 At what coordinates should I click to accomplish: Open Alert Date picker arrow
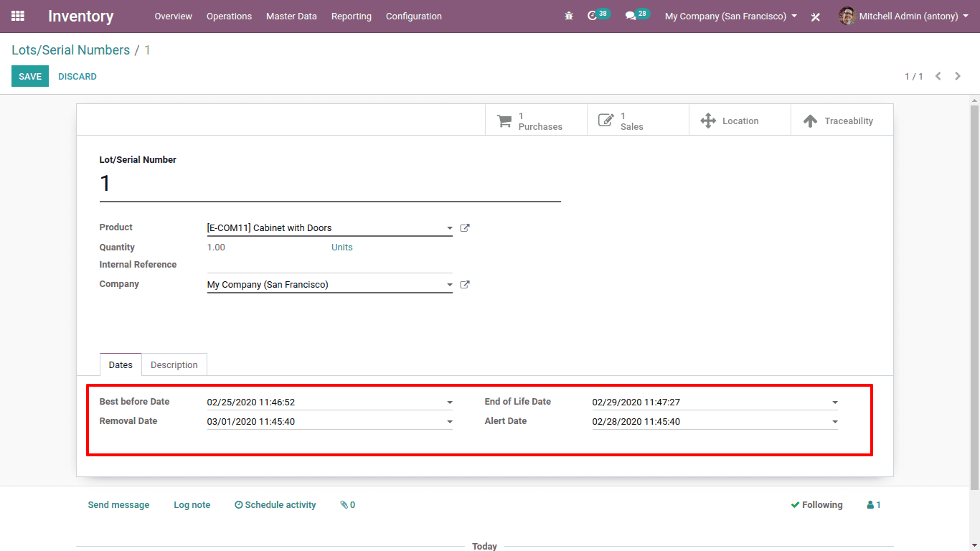click(835, 422)
